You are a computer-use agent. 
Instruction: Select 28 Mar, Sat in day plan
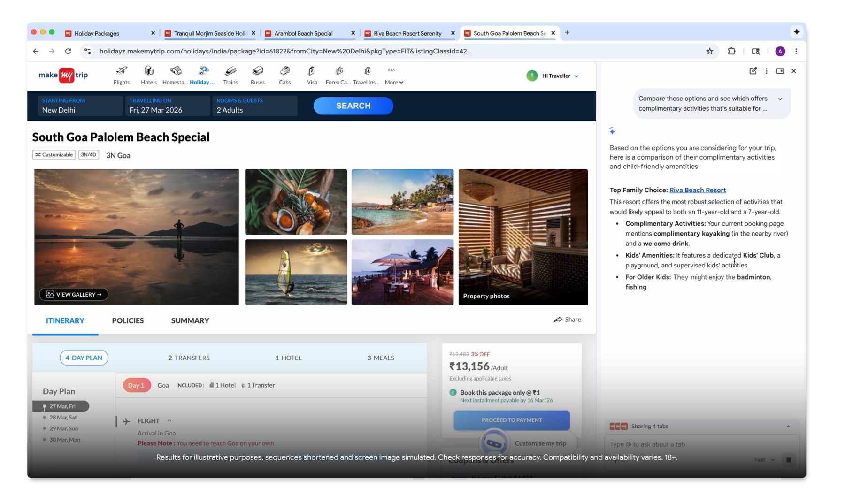point(63,417)
